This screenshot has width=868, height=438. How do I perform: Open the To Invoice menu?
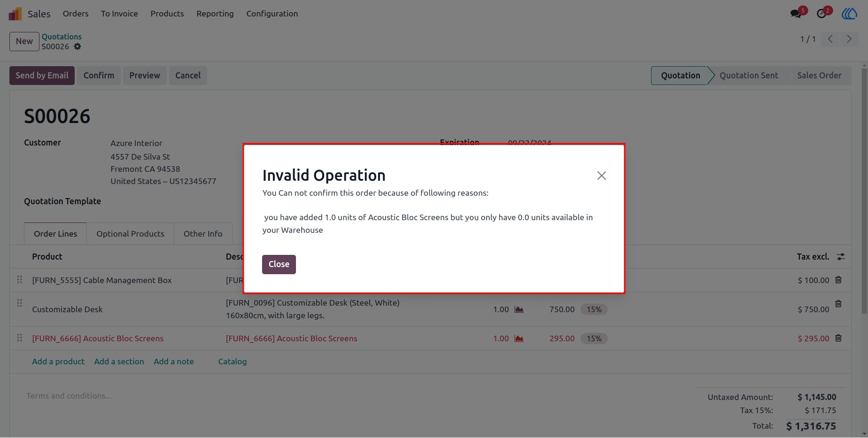coord(119,14)
